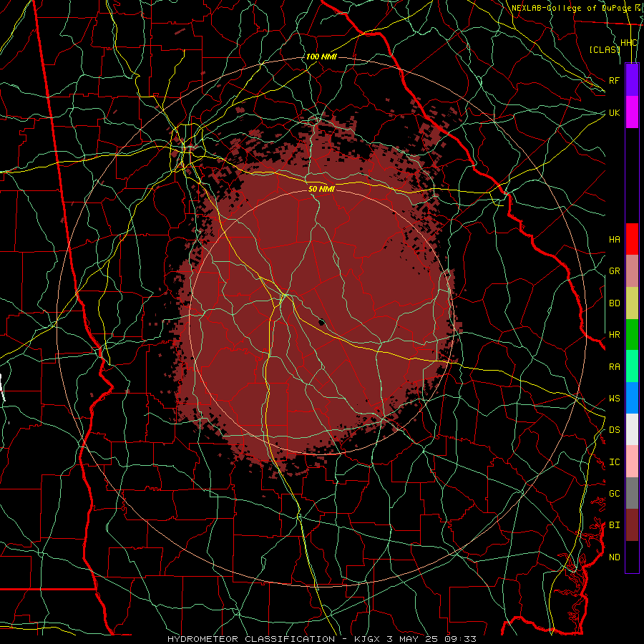This screenshot has width=644, height=644.
Task: Click the 'UK' legend label
Action: (x=615, y=112)
